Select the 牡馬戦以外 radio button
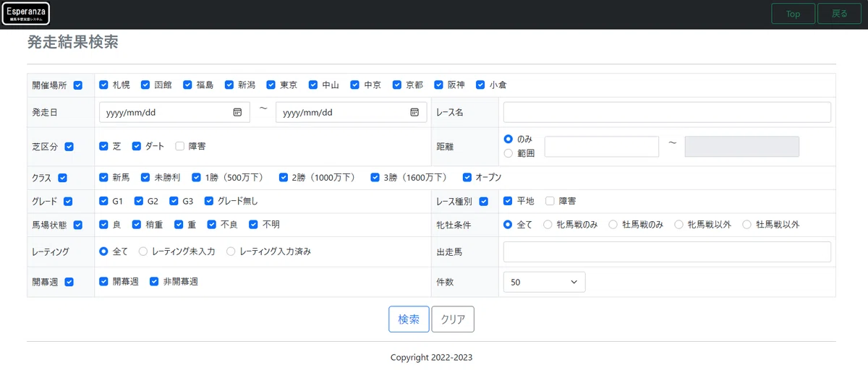 coord(747,225)
